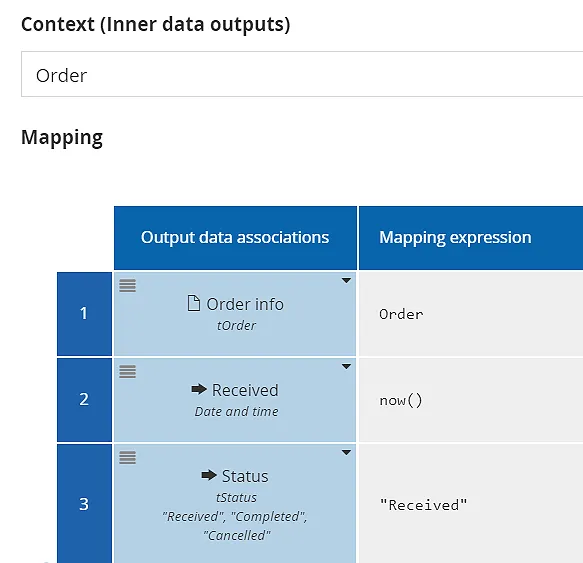Viewport: 583px width, 563px height.
Task: Open the dropdown arrow in the Order info cell
Action: pyautogui.click(x=346, y=281)
